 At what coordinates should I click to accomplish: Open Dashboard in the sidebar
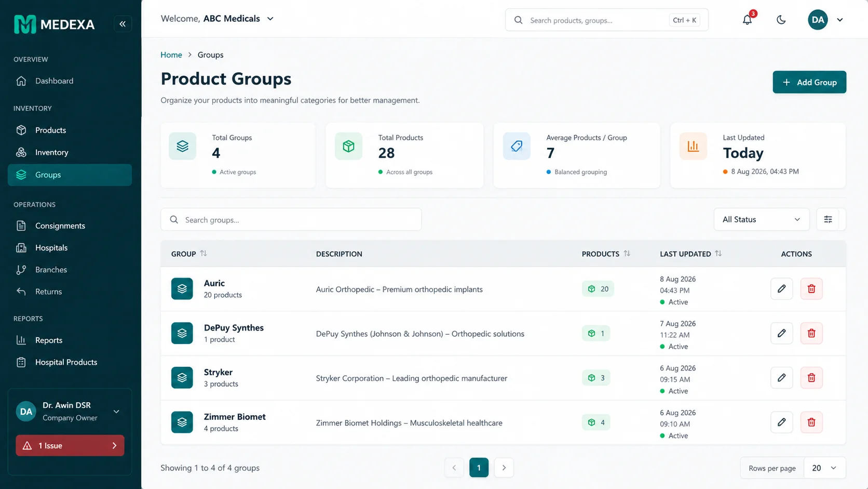[x=70, y=81]
